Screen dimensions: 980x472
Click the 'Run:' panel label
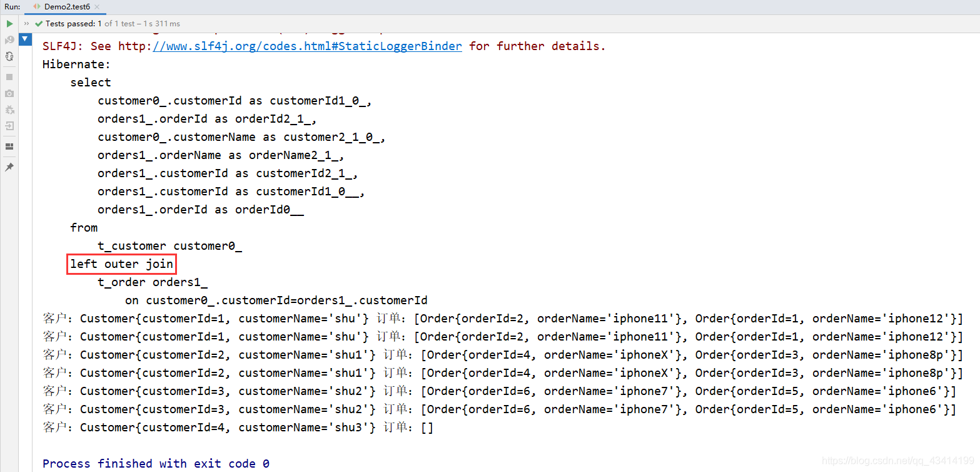click(12, 7)
